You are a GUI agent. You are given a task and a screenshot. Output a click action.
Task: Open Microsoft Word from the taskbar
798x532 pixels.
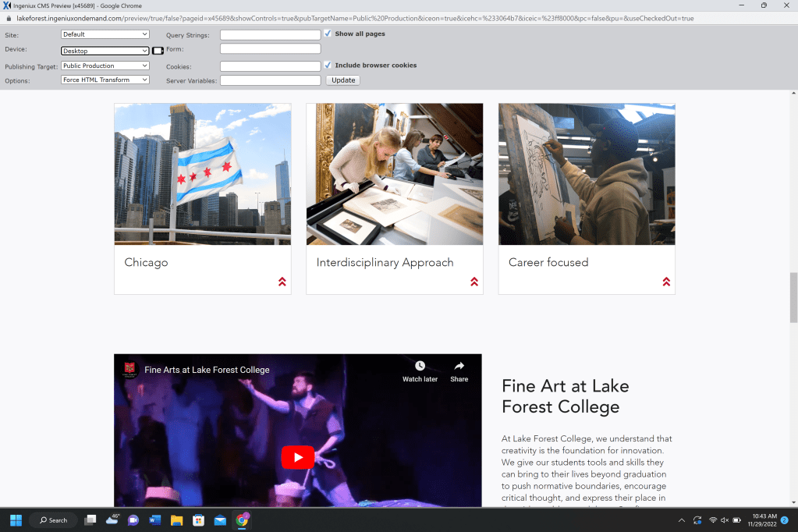154,520
